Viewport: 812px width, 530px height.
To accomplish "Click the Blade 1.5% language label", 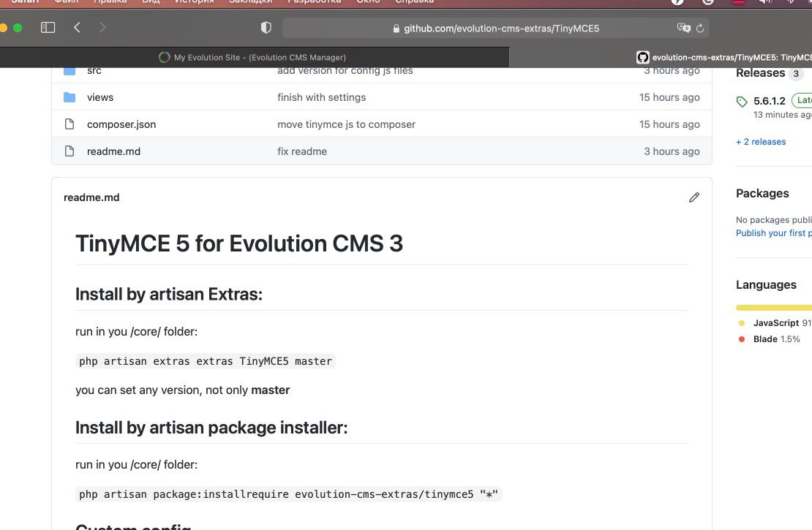I will tap(776, 339).
